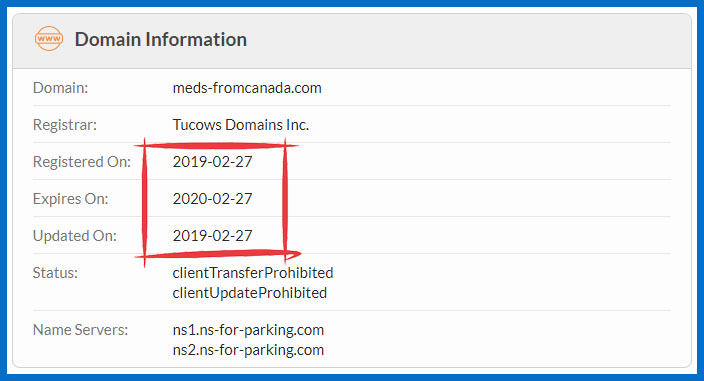This screenshot has height=381, width=704.
Task: Click the ns1.ns-for-parking.com name server
Action: (248, 330)
